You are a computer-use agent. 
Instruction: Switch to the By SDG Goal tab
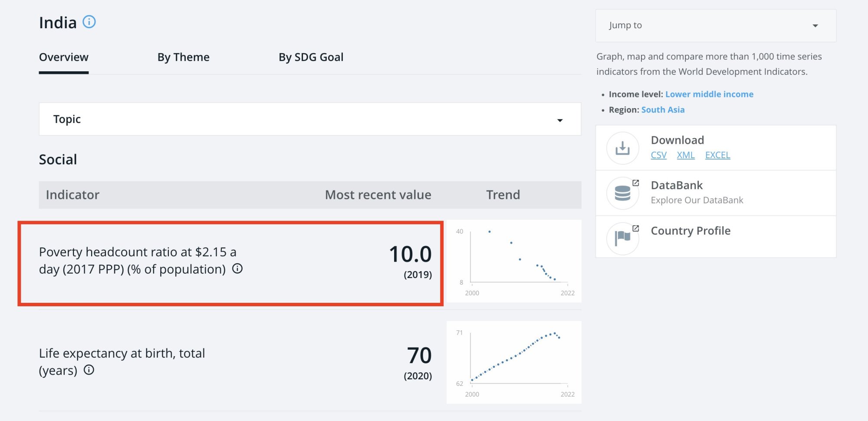(x=311, y=57)
